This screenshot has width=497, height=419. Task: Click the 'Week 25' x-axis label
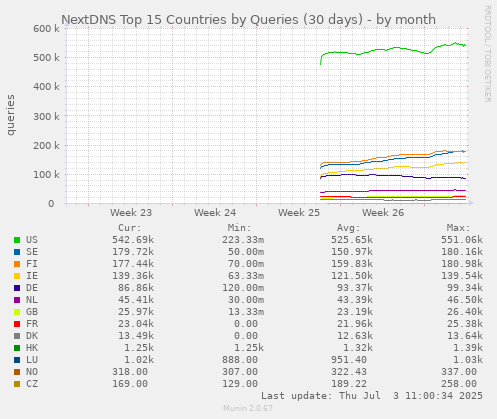coord(299,213)
